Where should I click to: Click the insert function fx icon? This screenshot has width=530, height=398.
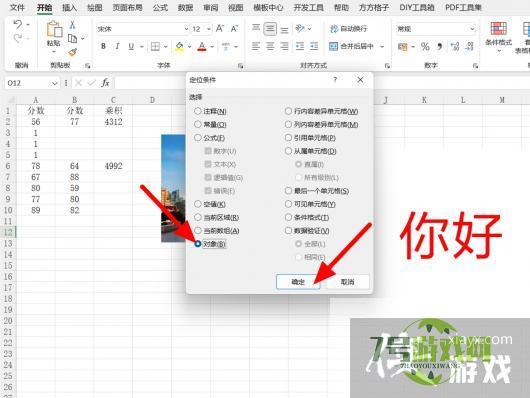pyautogui.click(x=105, y=83)
